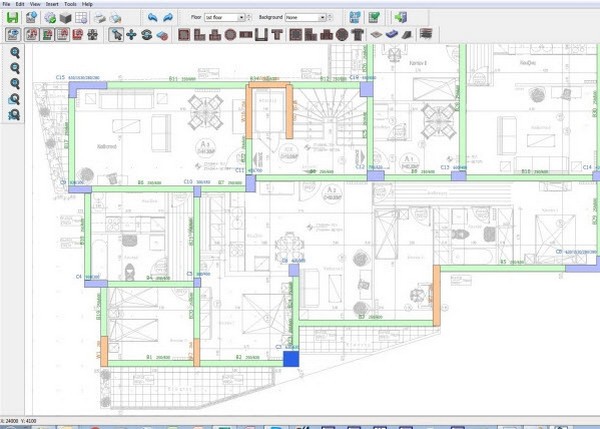The width and height of the screenshot is (600, 429).
Task: Insert the dark circular footing
Action: click(x=342, y=35)
